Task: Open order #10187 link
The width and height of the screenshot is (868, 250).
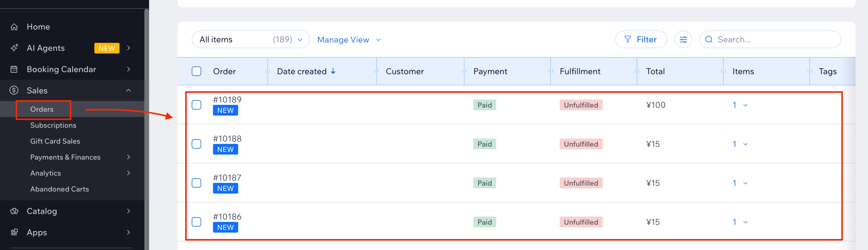Action: [228, 178]
